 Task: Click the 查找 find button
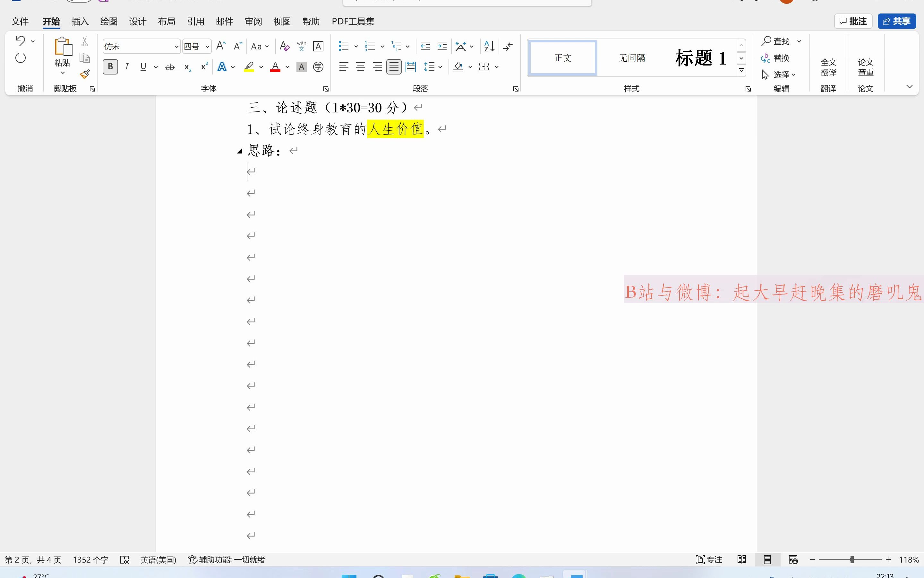pos(775,41)
